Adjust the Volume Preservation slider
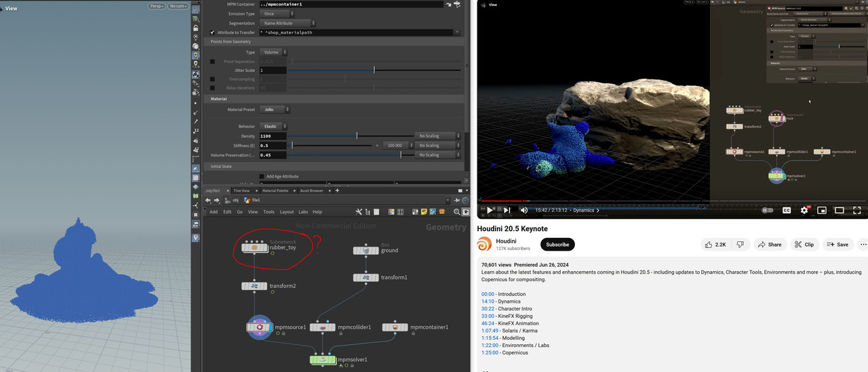Viewport: 868px width, 372px height. (351, 154)
